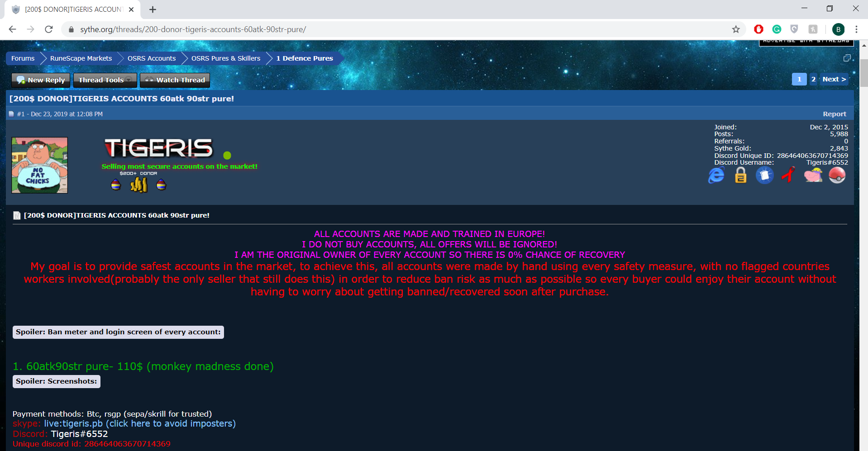Screen dimensions: 868x451
Task: Click the New Reply button
Action: 41,80
